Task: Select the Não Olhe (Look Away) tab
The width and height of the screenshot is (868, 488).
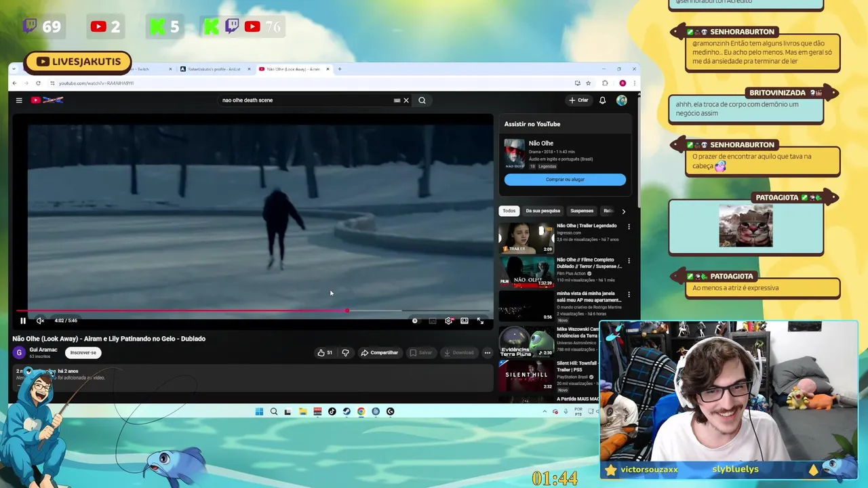Action: point(293,69)
